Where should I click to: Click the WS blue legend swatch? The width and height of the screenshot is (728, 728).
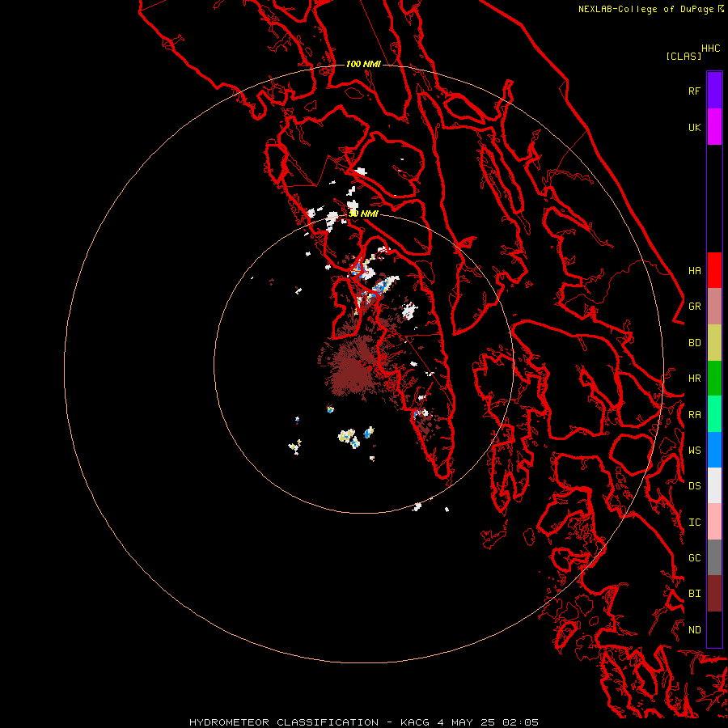tap(714, 450)
